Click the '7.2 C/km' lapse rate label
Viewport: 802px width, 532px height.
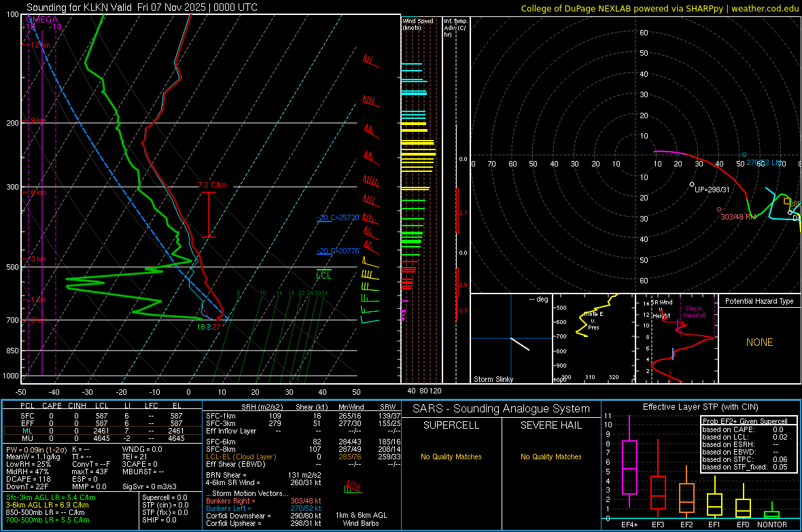(x=212, y=185)
